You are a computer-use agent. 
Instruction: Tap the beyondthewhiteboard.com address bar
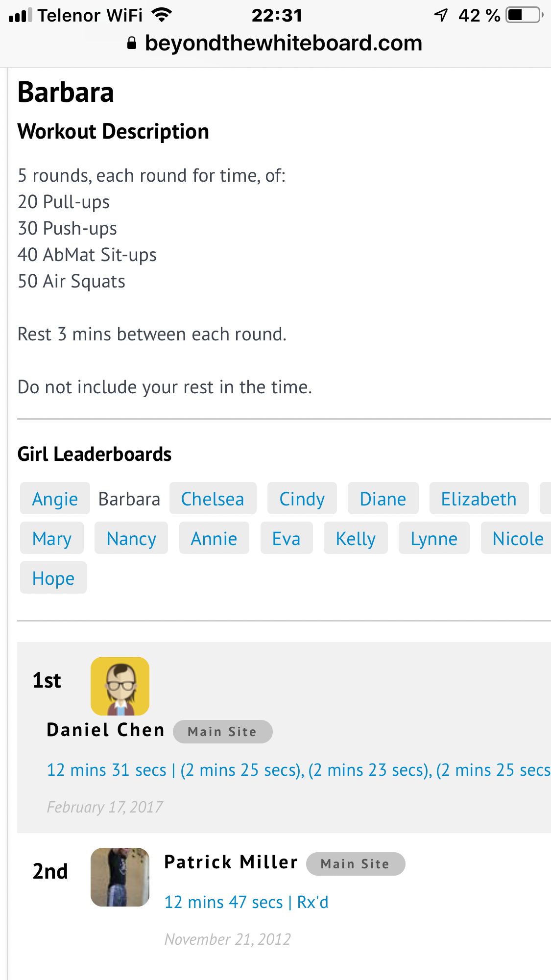pyautogui.click(x=283, y=44)
